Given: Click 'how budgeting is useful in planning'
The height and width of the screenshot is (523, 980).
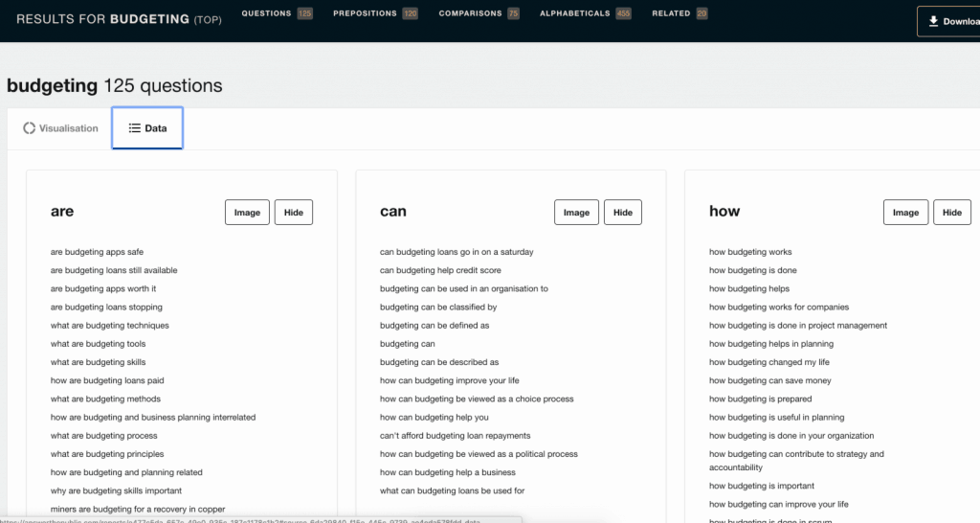Looking at the screenshot, I should 776,418.
